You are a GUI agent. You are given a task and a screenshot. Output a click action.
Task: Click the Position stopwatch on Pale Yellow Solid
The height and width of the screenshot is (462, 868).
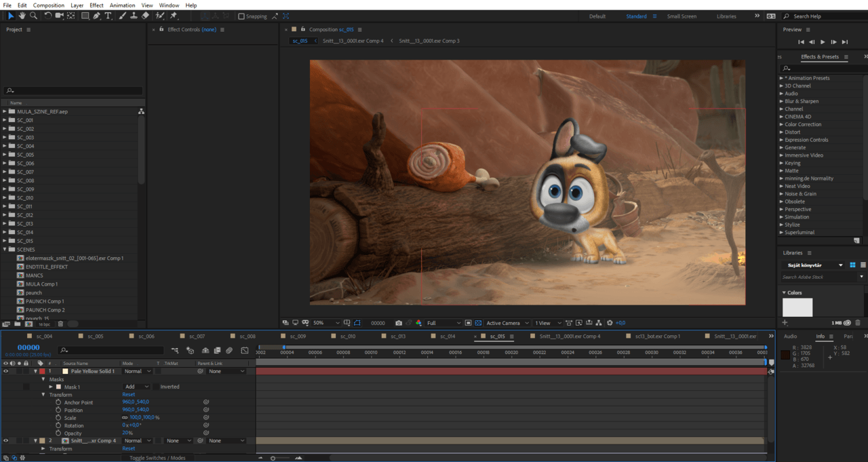pos(59,410)
